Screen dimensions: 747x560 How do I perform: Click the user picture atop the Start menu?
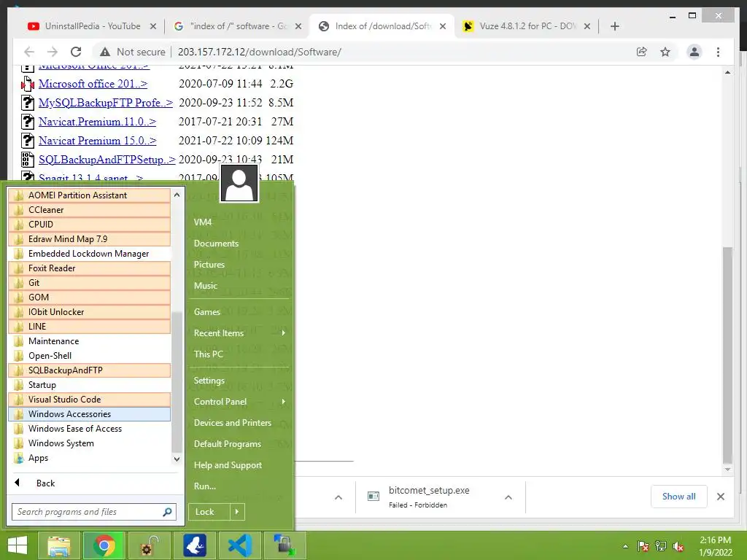(x=239, y=183)
